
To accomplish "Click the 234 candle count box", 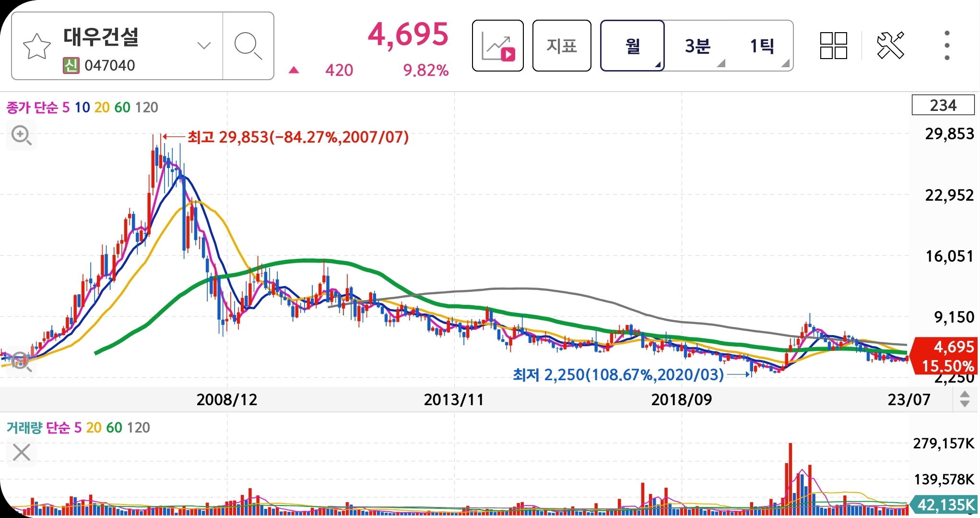I will tap(943, 105).
